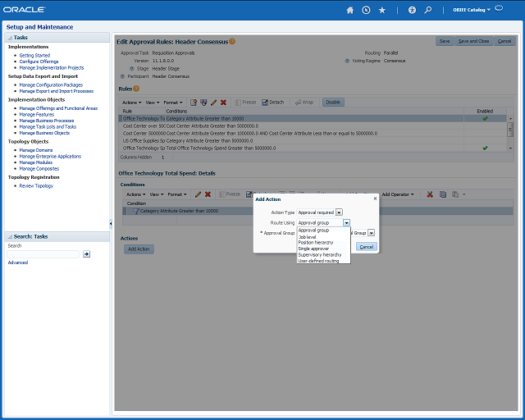The width and height of the screenshot is (525, 420).
Task: Collapse the left Tasks pane splitter
Action: [x=111, y=223]
